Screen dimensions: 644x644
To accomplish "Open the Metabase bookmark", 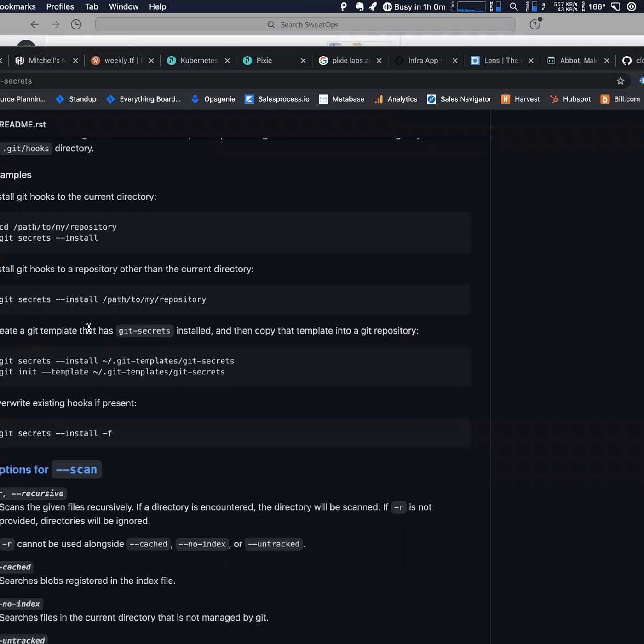I will 342,99.
